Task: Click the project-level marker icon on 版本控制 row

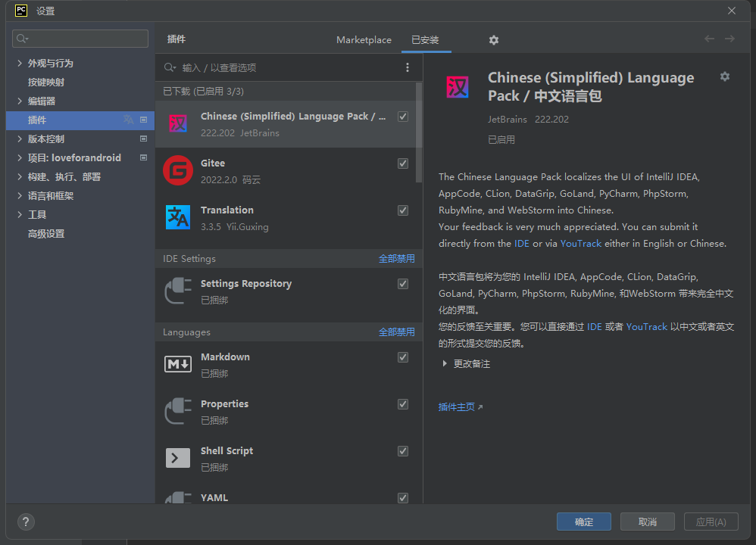Action: 143,139
